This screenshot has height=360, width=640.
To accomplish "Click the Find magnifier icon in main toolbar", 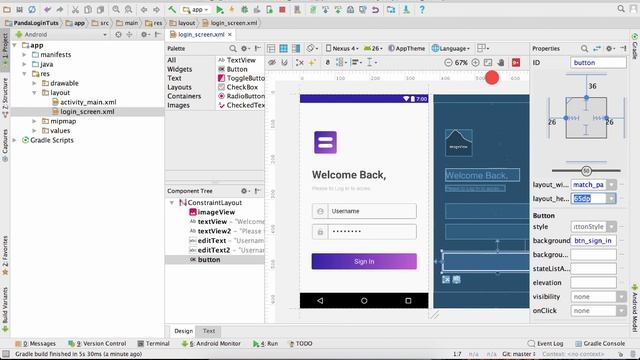I will [116, 9].
